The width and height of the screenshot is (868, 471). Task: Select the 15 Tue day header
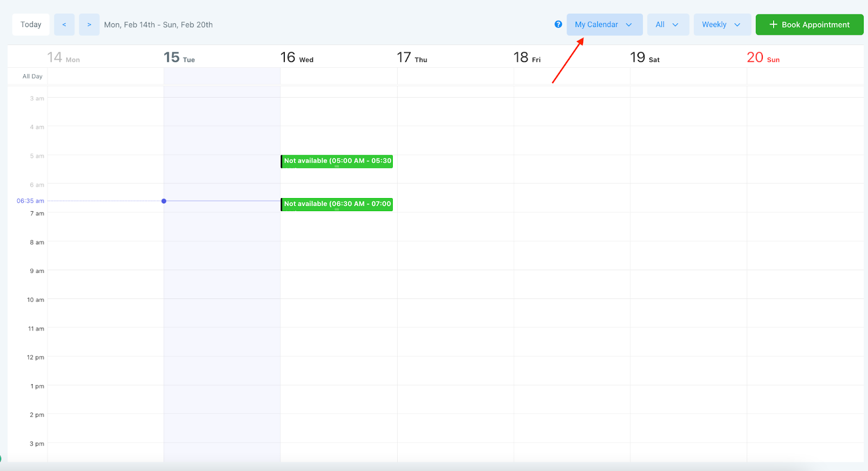point(180,58)
